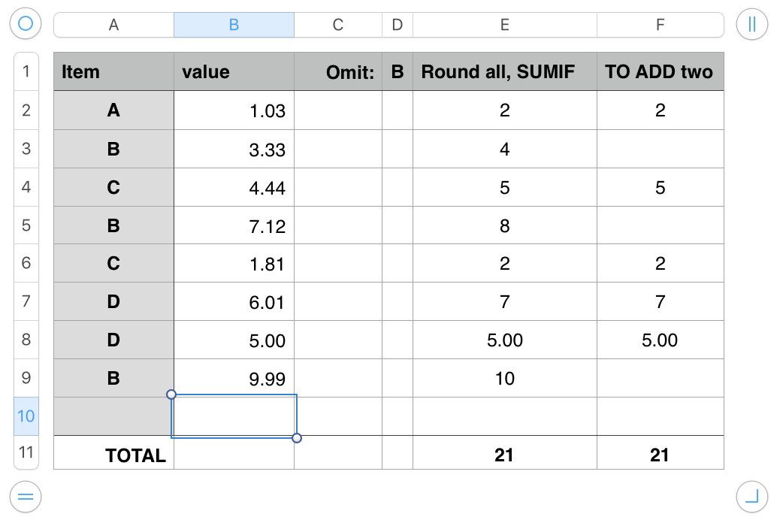Select column E header
This screenshot has height=532, width=783.
pyautogui.click(x=504, y=25)
